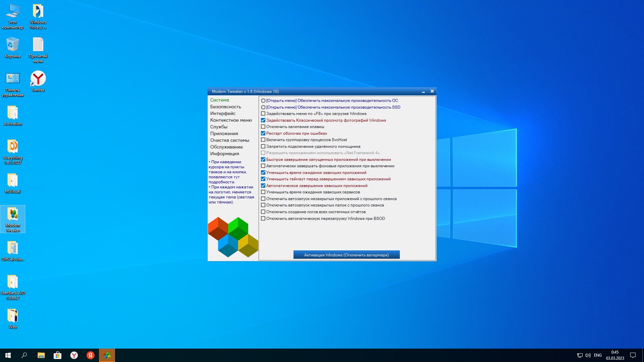The image size is (644, 362).
Task: Click the Modern Tweaker cube logo
Action: tap(233, 237)
